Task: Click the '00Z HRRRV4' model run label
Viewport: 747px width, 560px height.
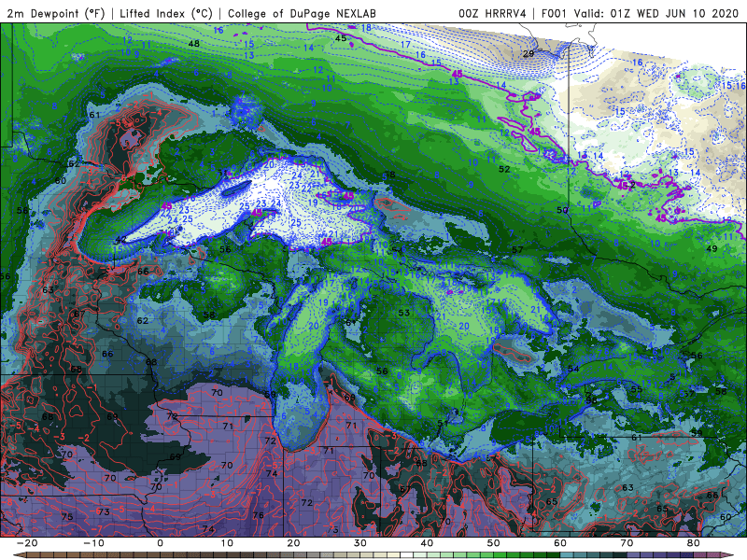Action: tap(492, 14)
